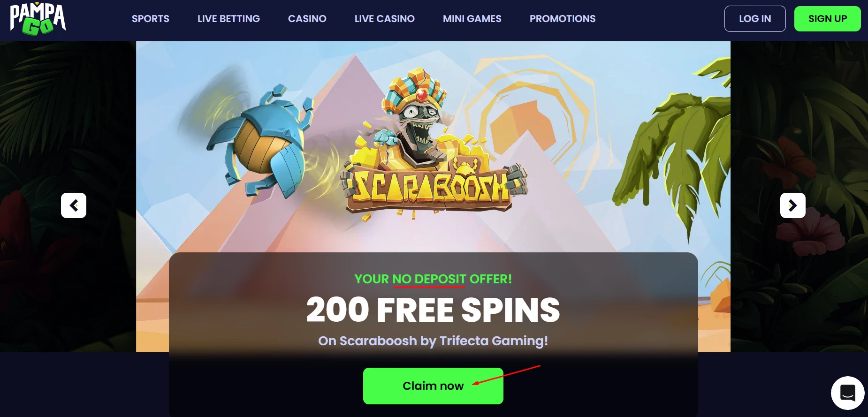This screenshot has width=868, height=417.
Task: Open the live chat support bubble
Action: tap(847, 393)
